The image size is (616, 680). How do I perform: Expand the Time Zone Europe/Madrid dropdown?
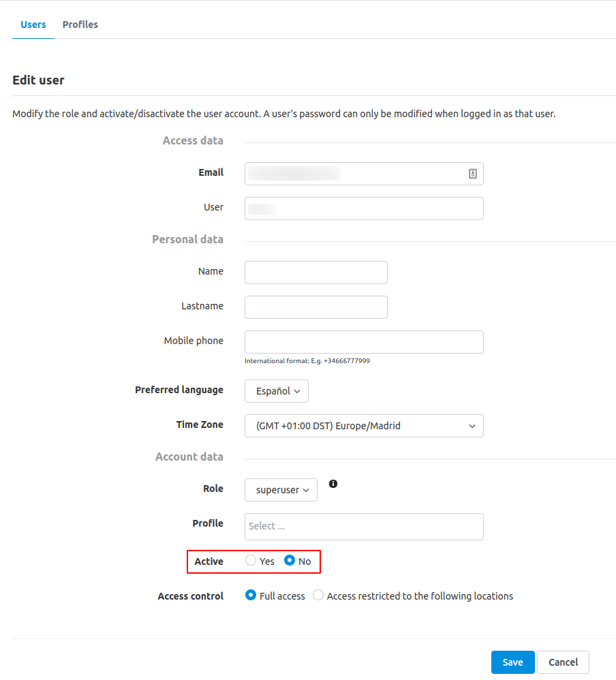click(364, 426)
